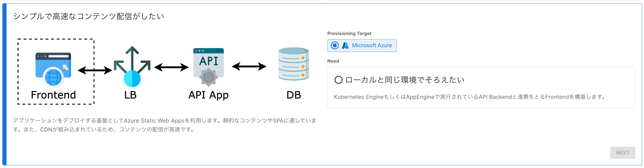
Task: Click the Provisioning Target section label
Action: click(x=349, y=34)
